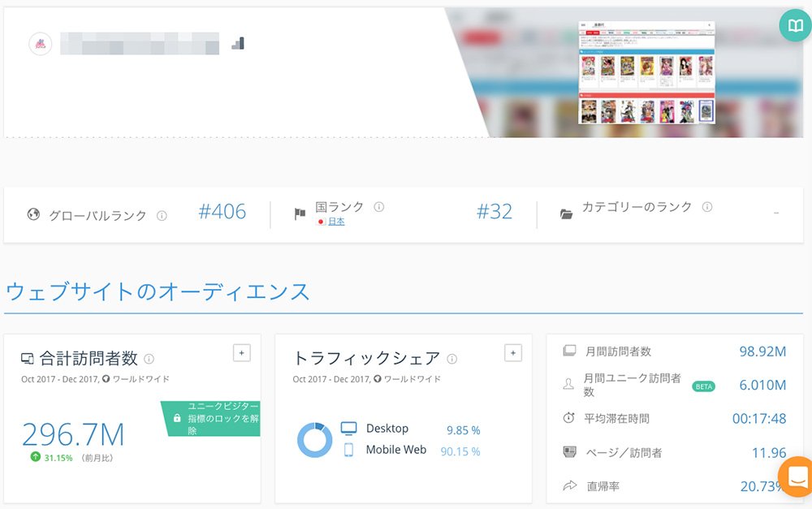Screen dimensions: 812x509
Task: Expand the トラフィックシェア card with the plus button
Action: tap(513, 353)
